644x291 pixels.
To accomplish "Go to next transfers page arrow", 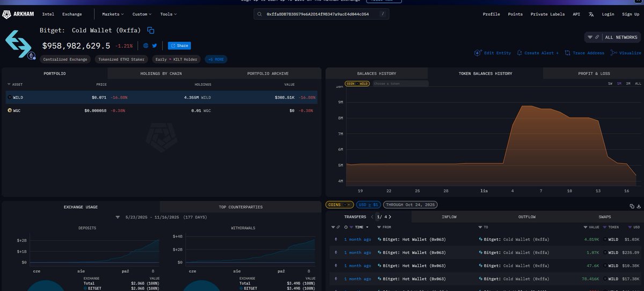I will coord(389,217).
